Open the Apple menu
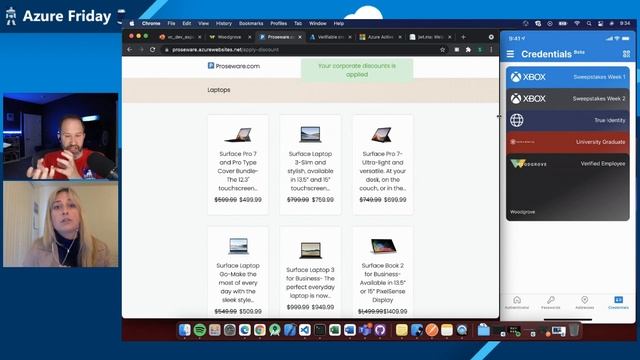Image resolution: width=640 pixels, height=360 pixels. coord(132,24)
